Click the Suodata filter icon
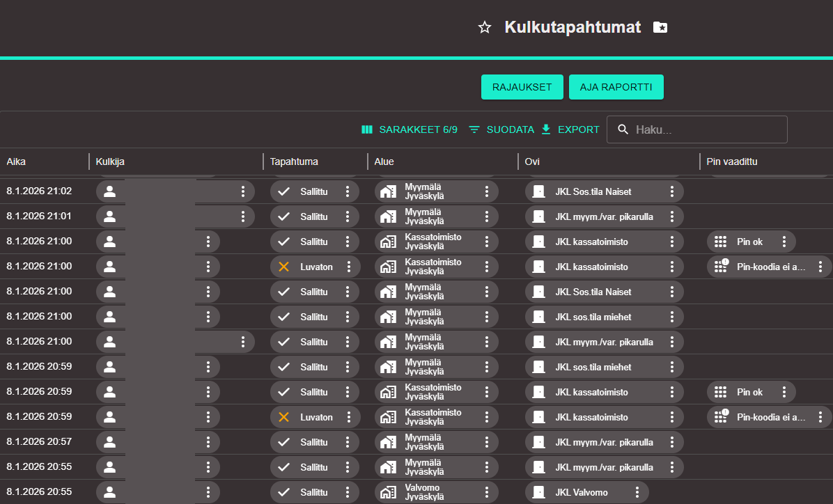This screenshot has width=833, height=504. [474, 129]
